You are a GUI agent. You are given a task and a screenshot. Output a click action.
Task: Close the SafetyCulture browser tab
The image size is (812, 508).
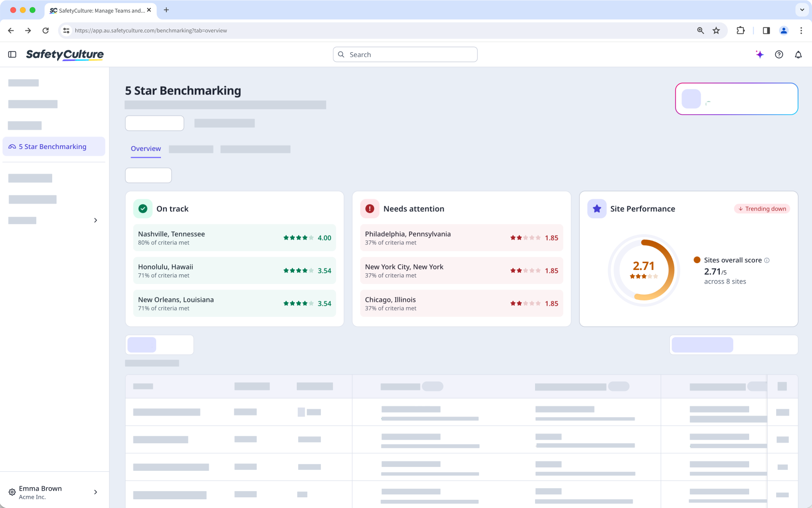tap(149, 10)
